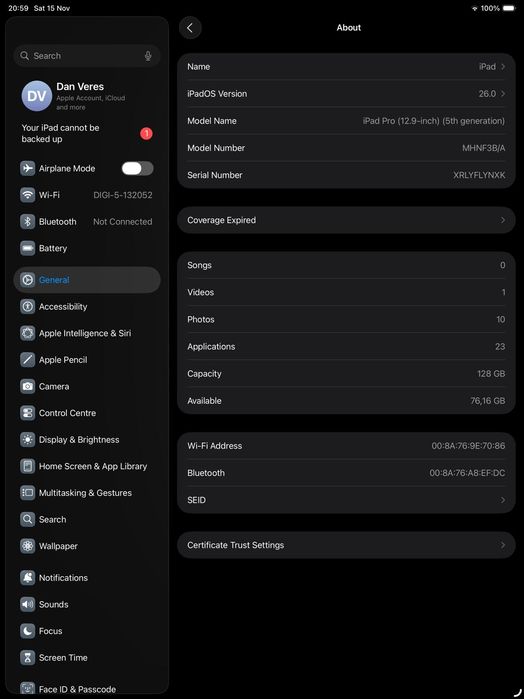Open the Control Centre icon
Viewport: 524px width, 699px height.
click(x=28, y=413)
